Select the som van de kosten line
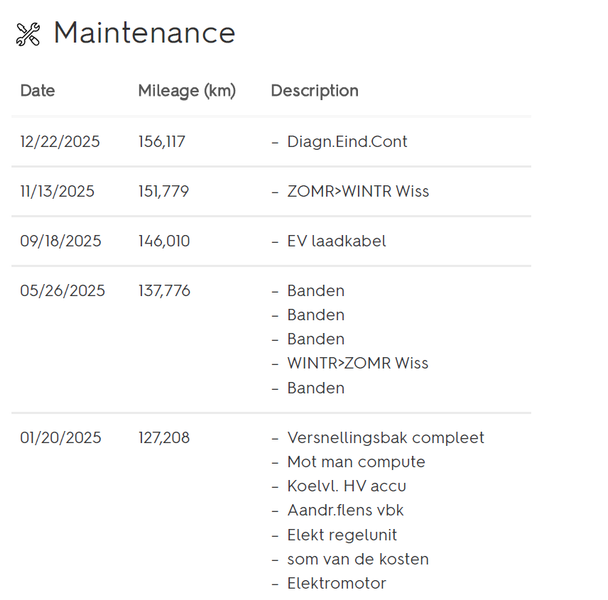 click(358, 559)
